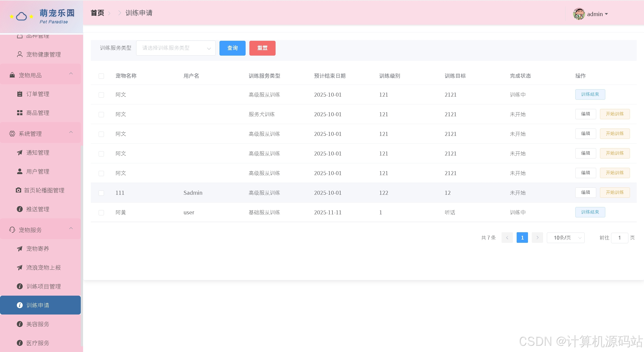Click the 训练申请 info icon
The image size is (644, 352).
click(x=20, y=305)
